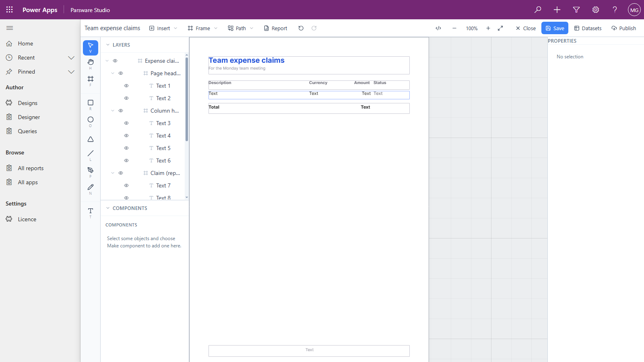
Task: Select the ellipse shape tool
Action: [x=91, y=121]
